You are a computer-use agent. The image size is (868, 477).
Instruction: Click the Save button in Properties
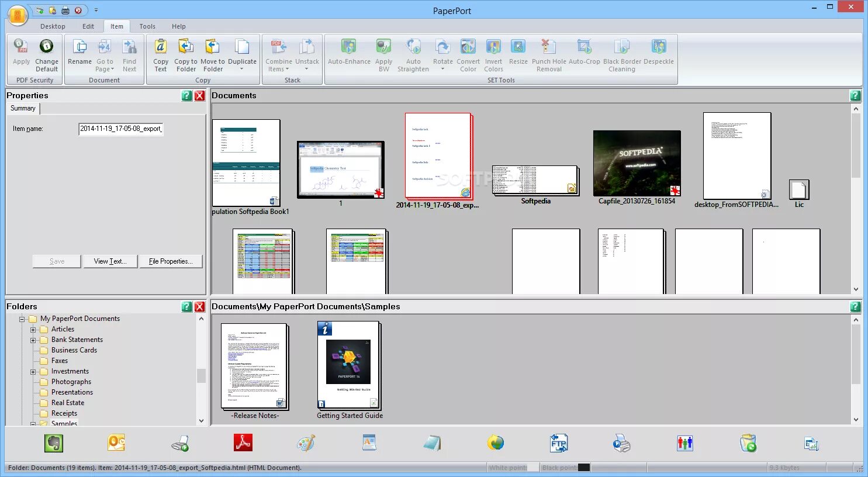pyautogui.click(x=57, y=261)
